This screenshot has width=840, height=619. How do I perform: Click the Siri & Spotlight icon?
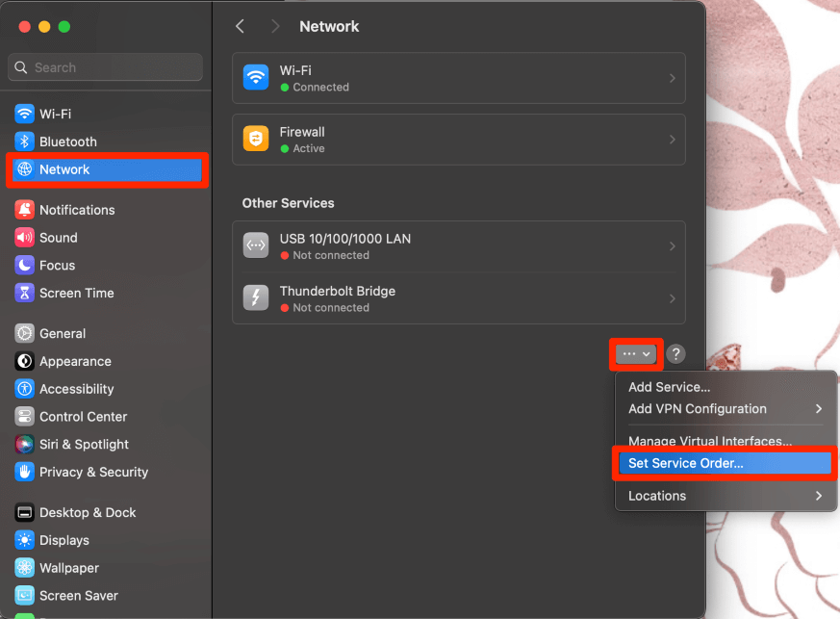tap(25, 445)
